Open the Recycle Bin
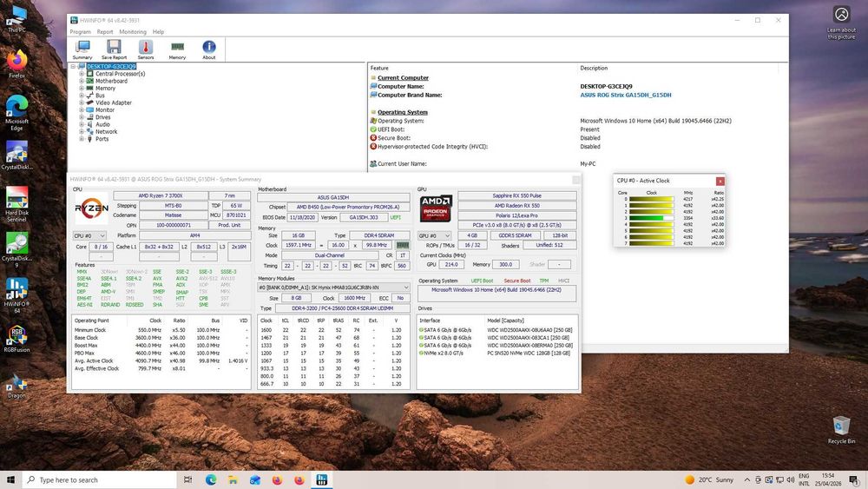 (x=841, y=430)
